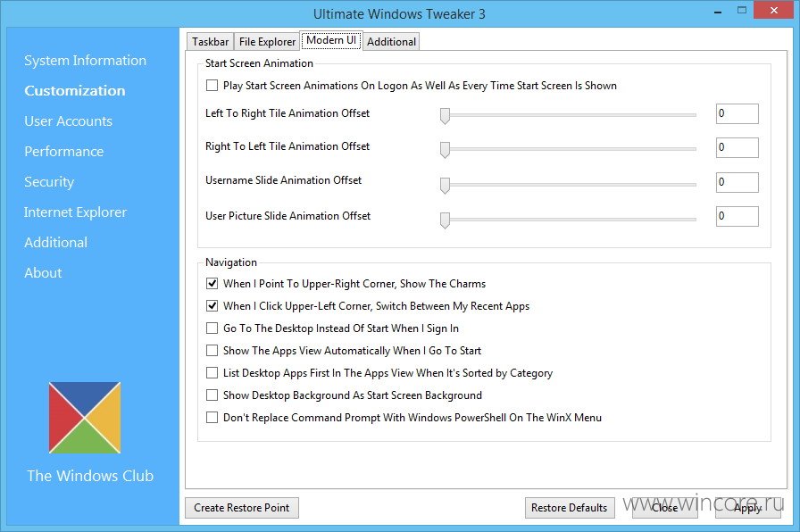Click the Username Slide Animation Offset slider handle
This screenshot has height=532, width=800.
445,185
